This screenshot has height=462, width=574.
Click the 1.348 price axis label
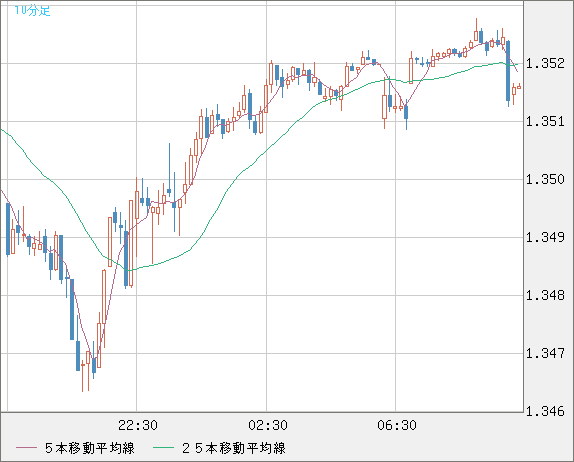(545, 295)
